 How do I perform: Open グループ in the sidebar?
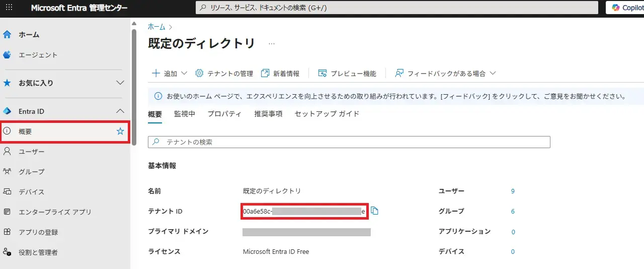tap(31, 172)
